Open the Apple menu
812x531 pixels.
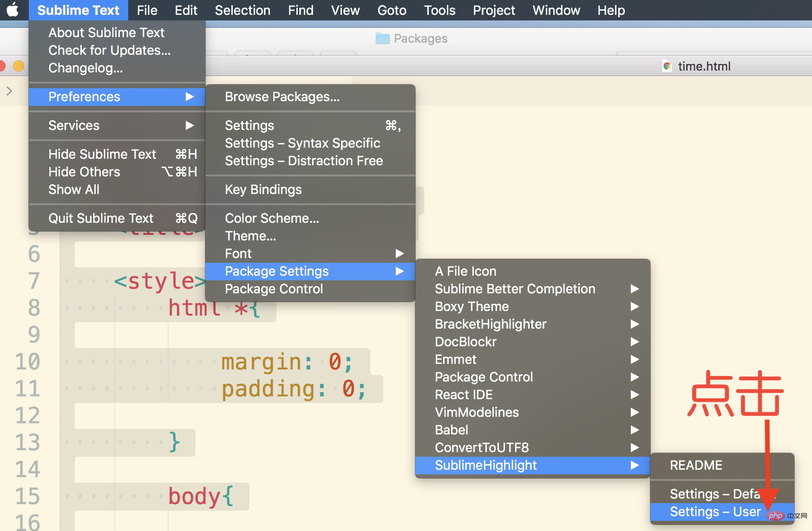(x=13, y=10)
